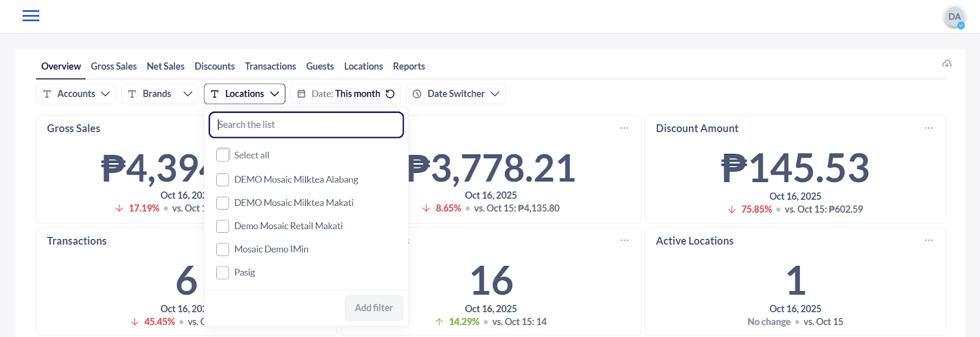Select the Mosaic Demo IMin checkbox
980x337 pixels.
coord(223,249)
